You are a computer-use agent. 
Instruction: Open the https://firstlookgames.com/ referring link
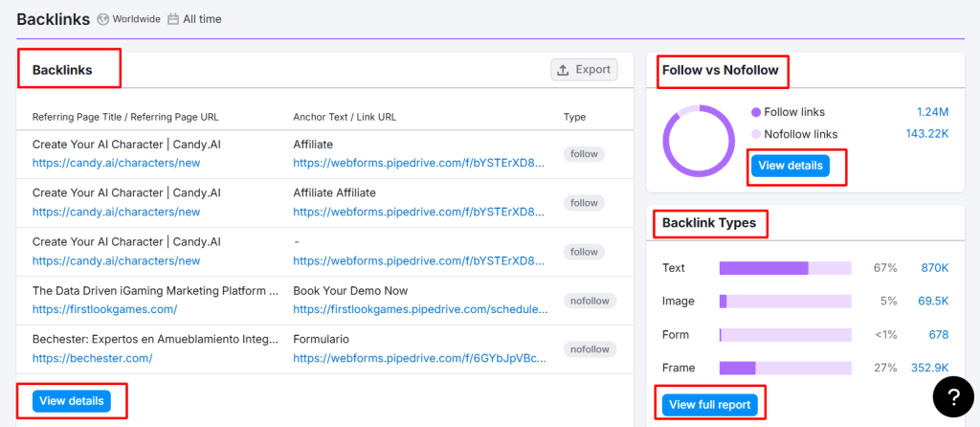[x=105, y=309]
